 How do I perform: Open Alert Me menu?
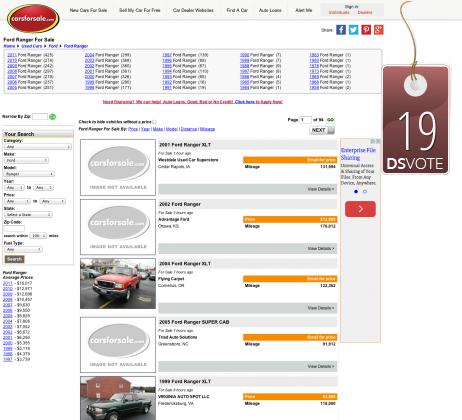304,10
